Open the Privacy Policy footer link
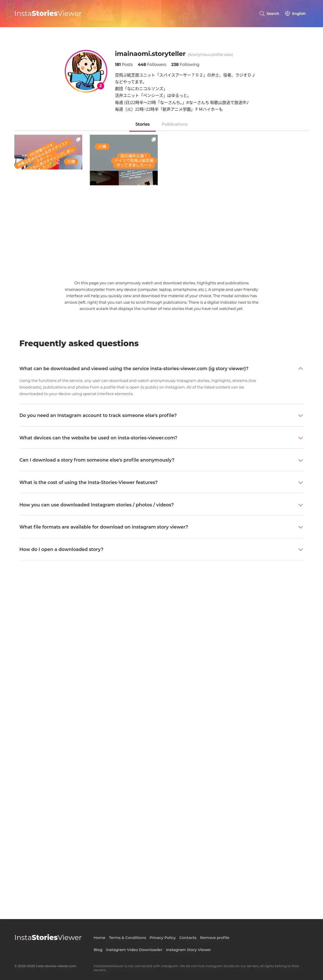Screen dimensions: 323x980 [x=163, y=938]
